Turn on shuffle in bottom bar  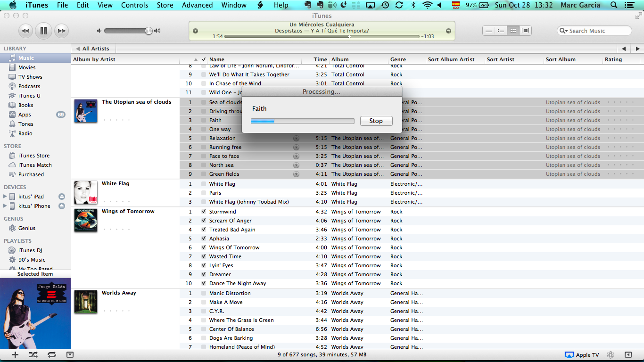pos(33,355)
